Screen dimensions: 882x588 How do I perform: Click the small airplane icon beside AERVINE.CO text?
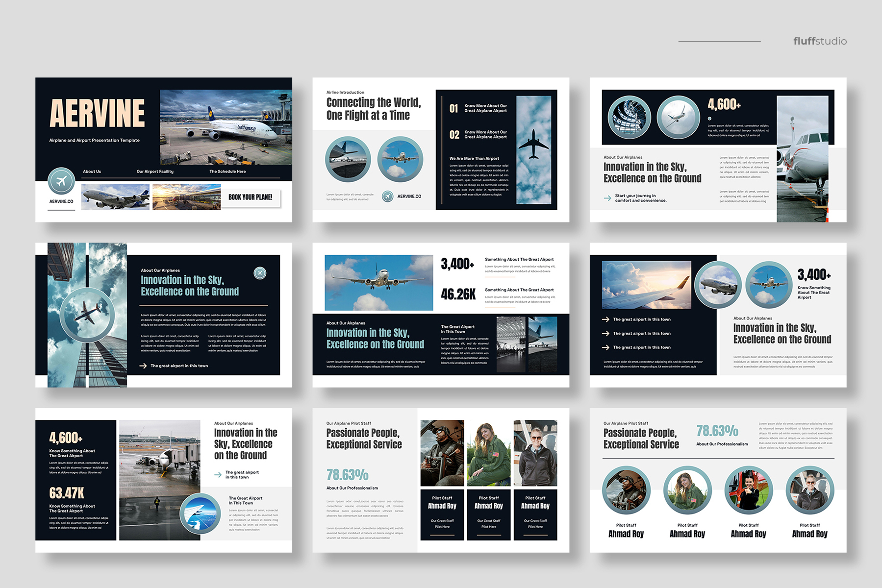(387, 196)
